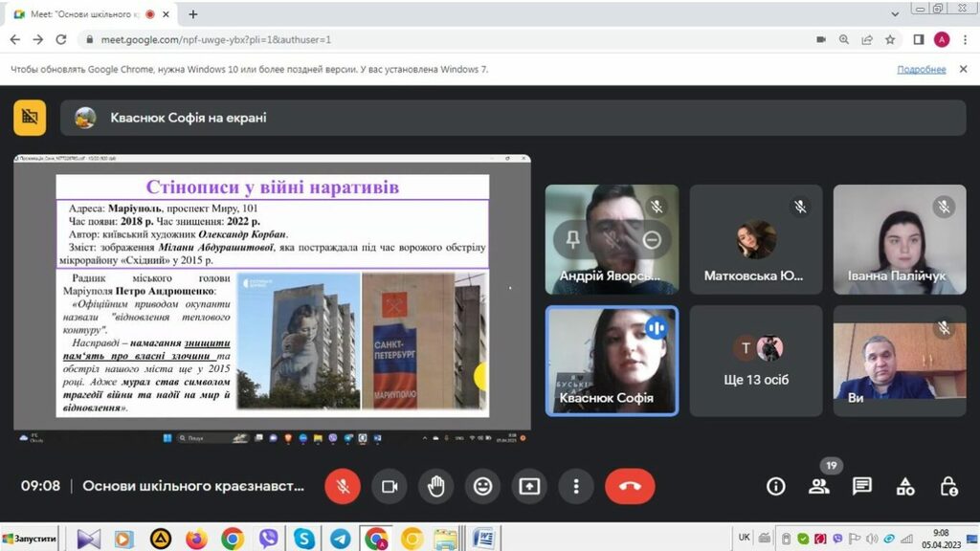Pin Андрій Яворський's video tile
Viewport: 980px width, 551px height.
coord(572,240)
